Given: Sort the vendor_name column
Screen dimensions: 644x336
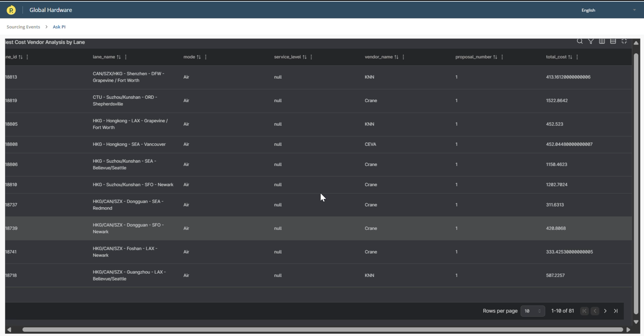Looking at the screenshot, I should click(x=396, y=57).
